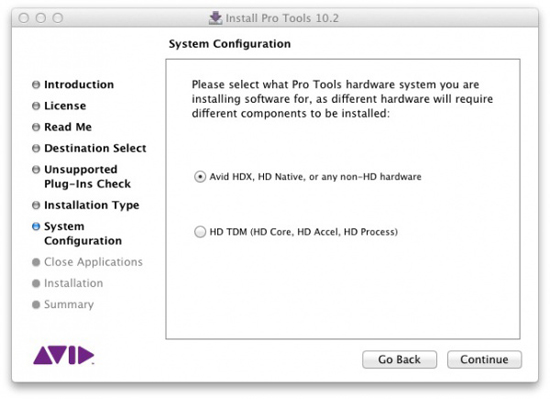
Task: Click the Avid logo
Action: click(x=63, y=356)
